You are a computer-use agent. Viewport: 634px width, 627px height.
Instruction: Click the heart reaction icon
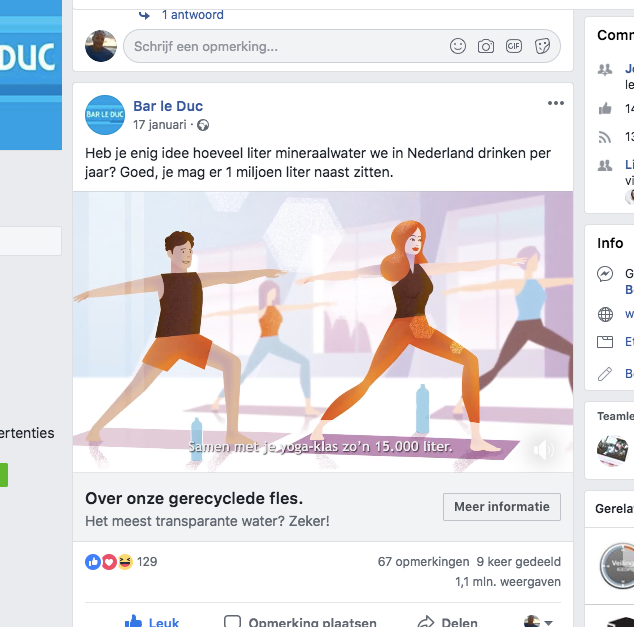point(109,562)
